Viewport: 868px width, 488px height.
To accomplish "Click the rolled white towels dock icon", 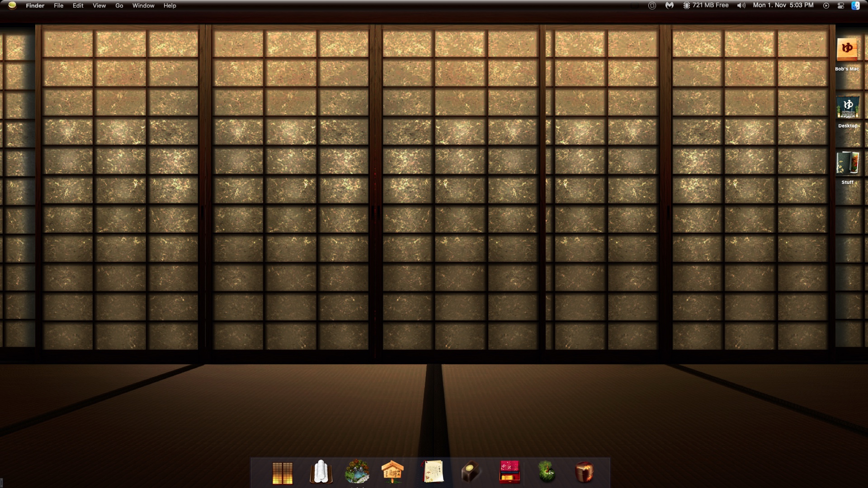I will [321, 472].
